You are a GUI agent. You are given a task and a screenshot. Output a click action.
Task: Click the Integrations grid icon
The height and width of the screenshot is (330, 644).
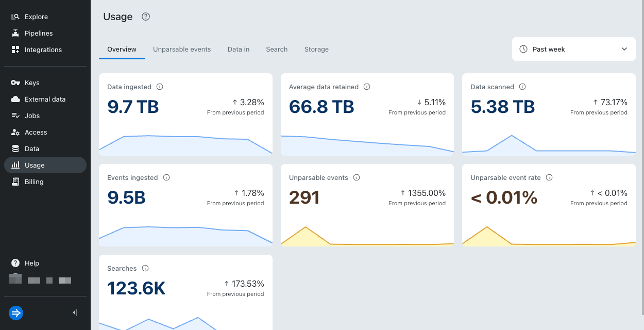pyautogui.click(x=15, y=49)
